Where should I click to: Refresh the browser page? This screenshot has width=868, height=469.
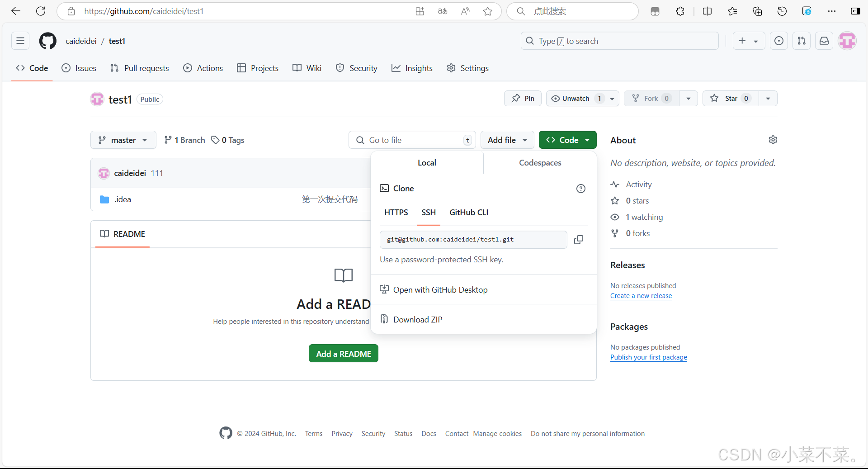(41, 11)
